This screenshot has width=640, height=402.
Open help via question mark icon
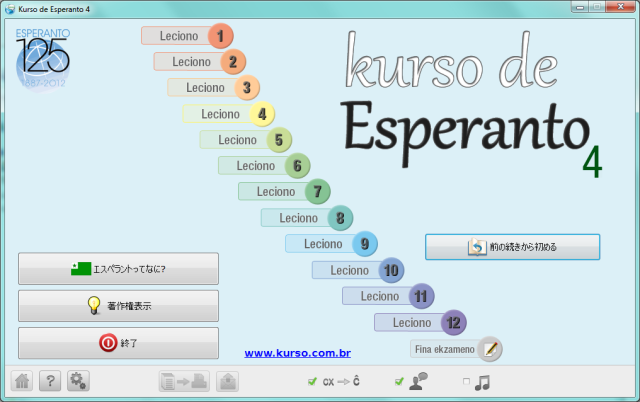[49, 381]
